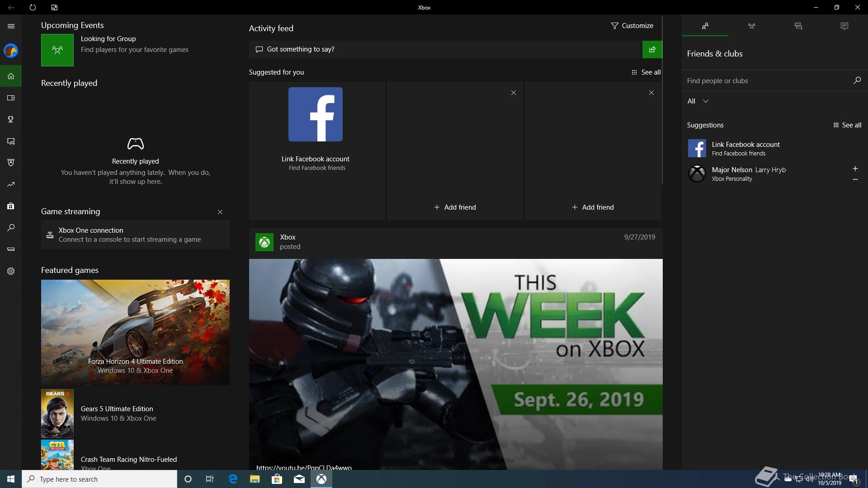Click Add friend on the right suggestion card
Viewport: 868px width, 488px height.
coord(593,207)
